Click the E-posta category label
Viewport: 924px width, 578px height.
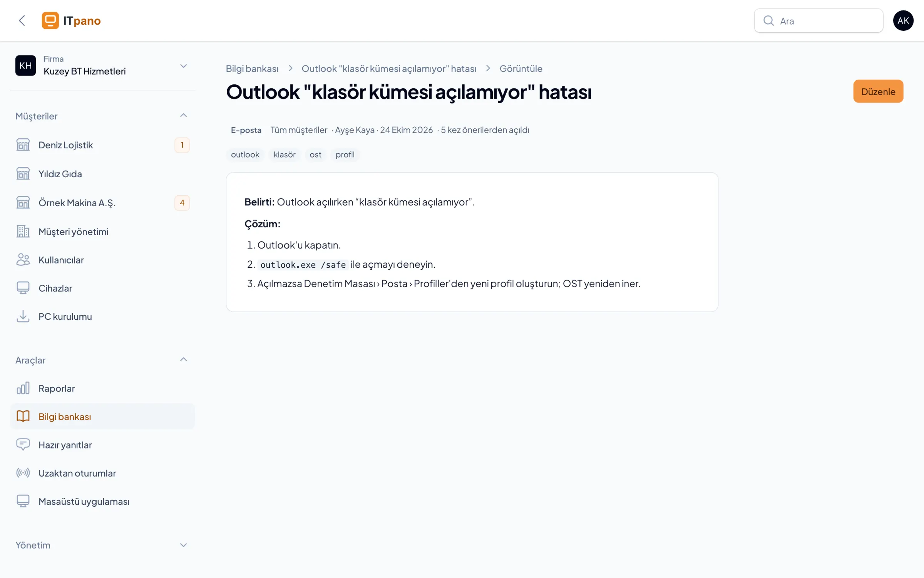tap(246, 130)
